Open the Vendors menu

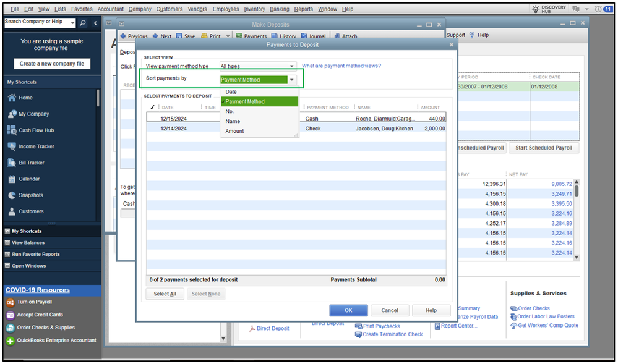pos(197,9)
